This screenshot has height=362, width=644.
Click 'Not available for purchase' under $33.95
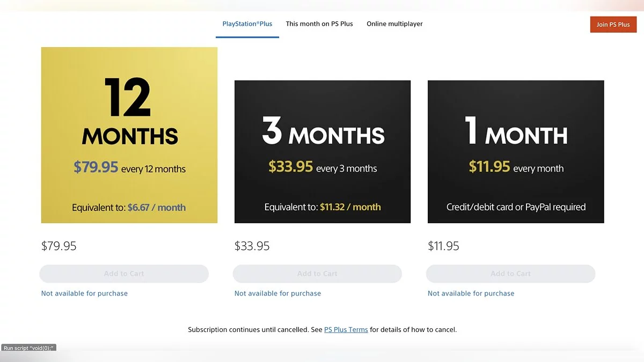[277, 293]
